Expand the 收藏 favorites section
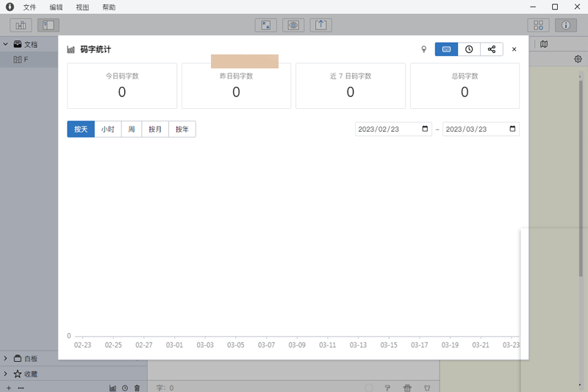Image resolution: width=588 pixels, height=392 pixels. click(x=6, y=374)
